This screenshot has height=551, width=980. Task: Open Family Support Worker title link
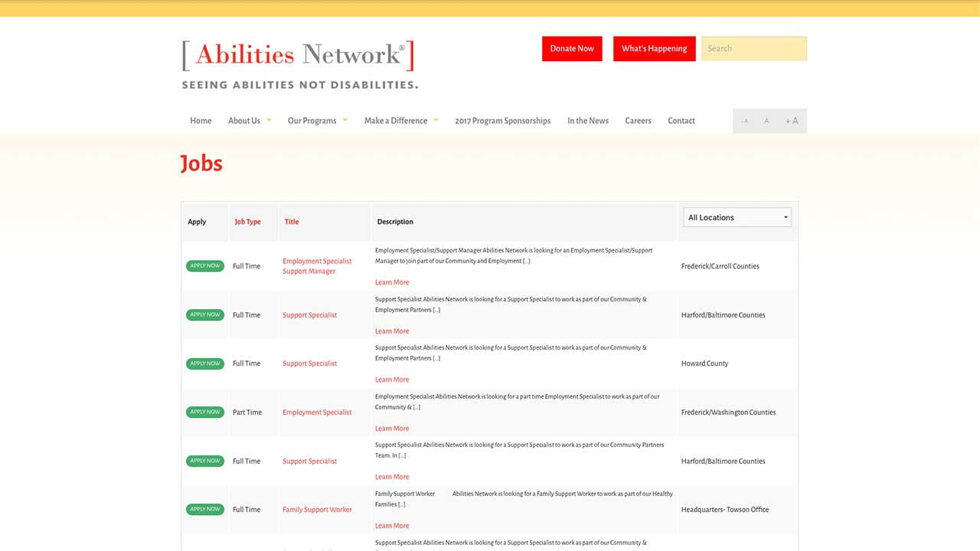pyautogui.click(x=317, y=510)
